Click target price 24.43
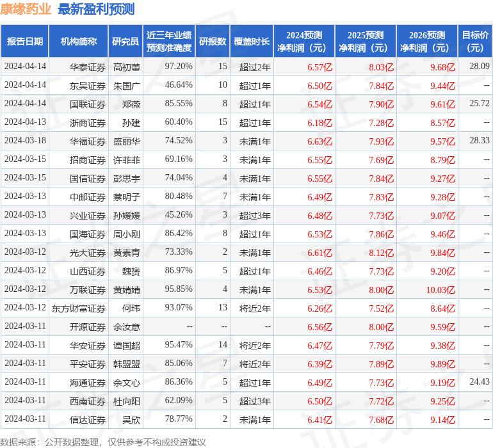The image size is (493, 448). point(480,381)
